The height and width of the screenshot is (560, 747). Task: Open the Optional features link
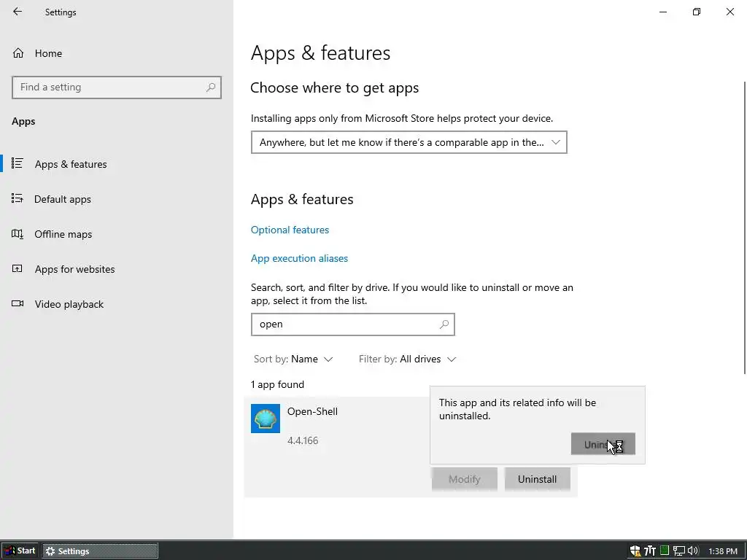point(290,230)
